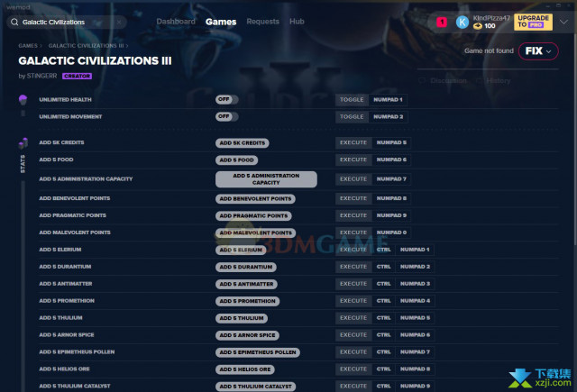Image resolution: width=577 pixels, height=392 pixels.
Task: Click NUMPAD 7 binding for Administration Capacity
Action: point(391,179)
